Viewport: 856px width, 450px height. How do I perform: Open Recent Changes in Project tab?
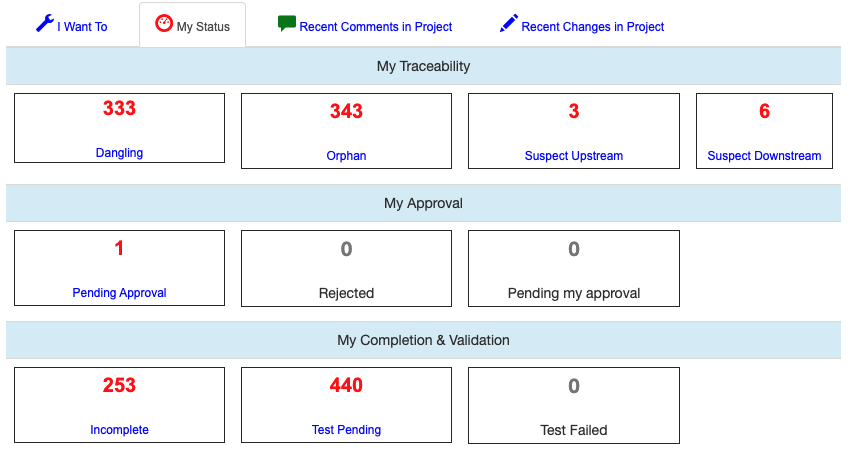[592, 27]
